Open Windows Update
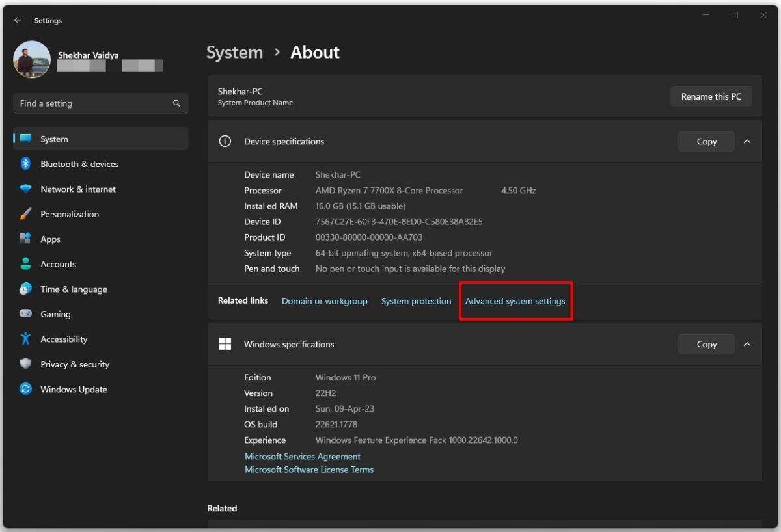Image resolution: width=781 pixels, height=532 pixels. [74, 389]
